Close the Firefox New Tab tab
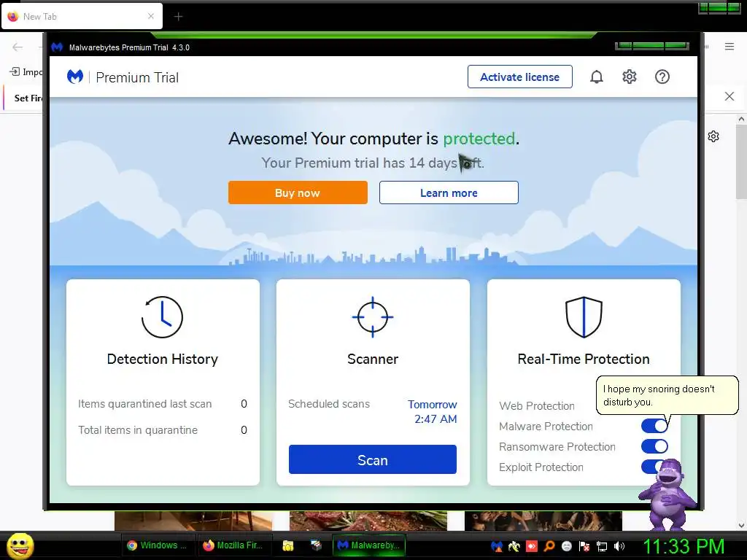747x560 pixels. [150, 16]
